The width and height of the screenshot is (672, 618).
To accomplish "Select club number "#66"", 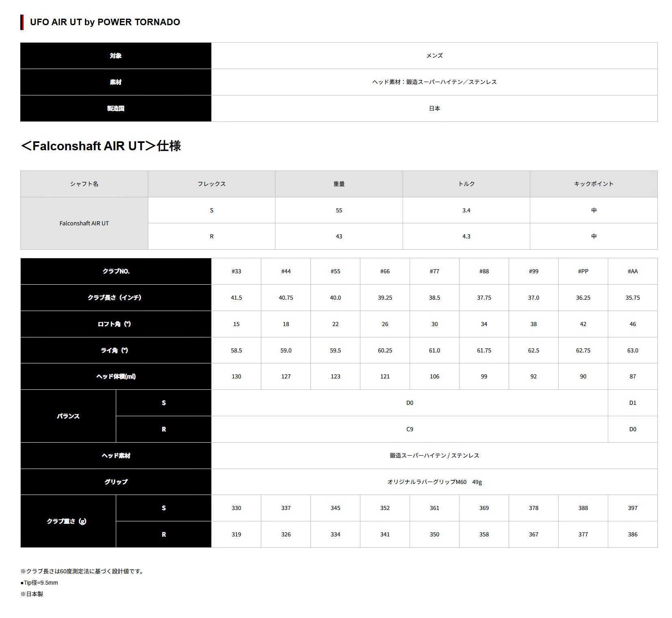I will [x=385, y=271].
